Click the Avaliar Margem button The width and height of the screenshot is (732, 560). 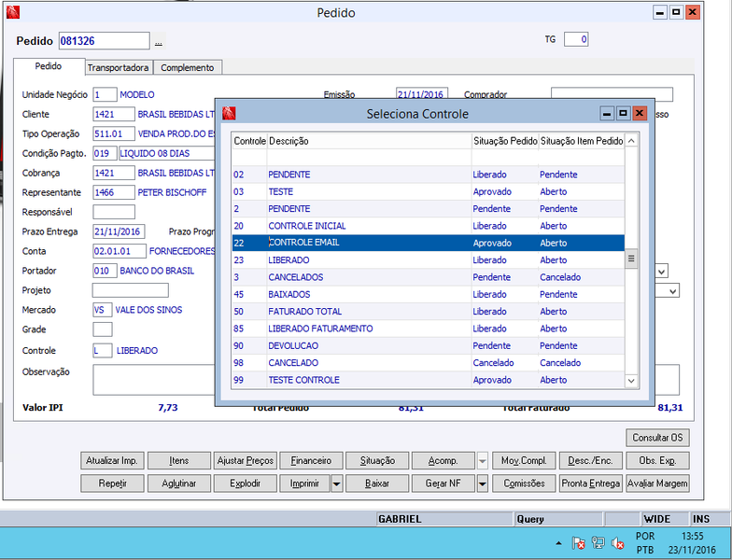coord(657,483)
